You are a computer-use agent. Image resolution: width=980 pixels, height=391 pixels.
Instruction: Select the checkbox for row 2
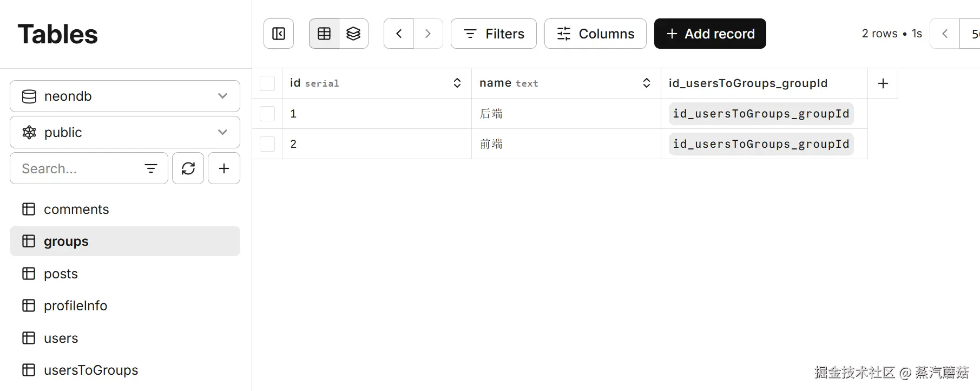point(267,144)
